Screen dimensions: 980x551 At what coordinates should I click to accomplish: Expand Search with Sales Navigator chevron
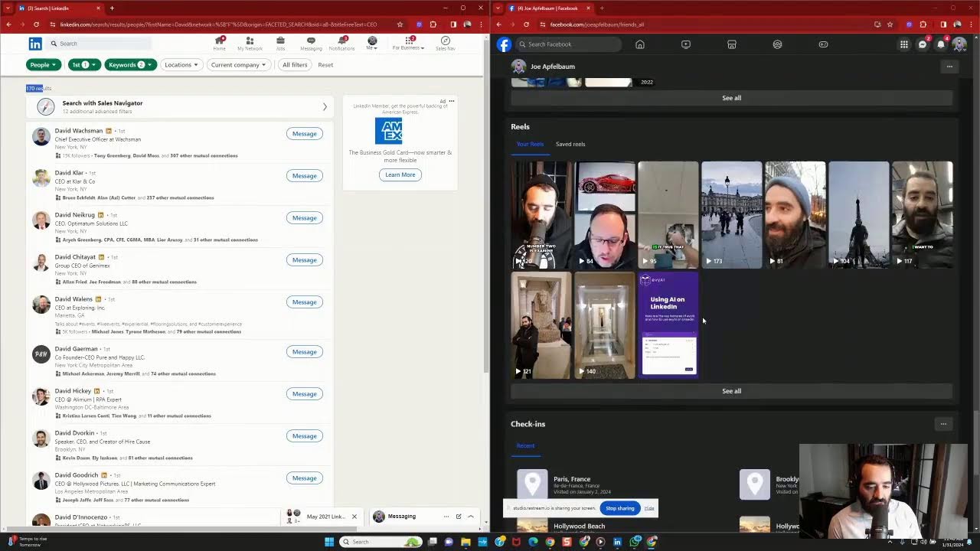coord(325,106)
